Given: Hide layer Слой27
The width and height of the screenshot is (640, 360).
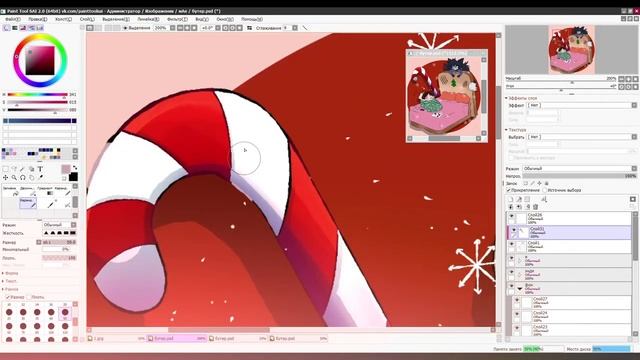Looking at the screenshot, I should click(517, 300).
